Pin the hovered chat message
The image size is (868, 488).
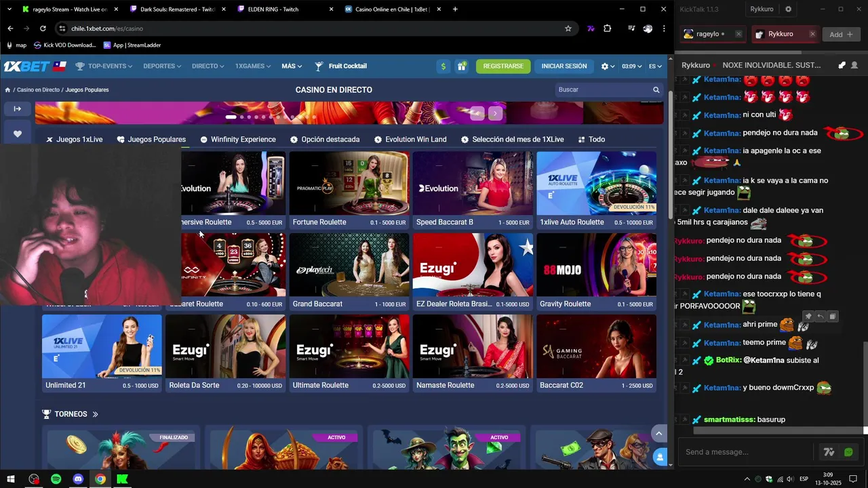tap(808, 317)
